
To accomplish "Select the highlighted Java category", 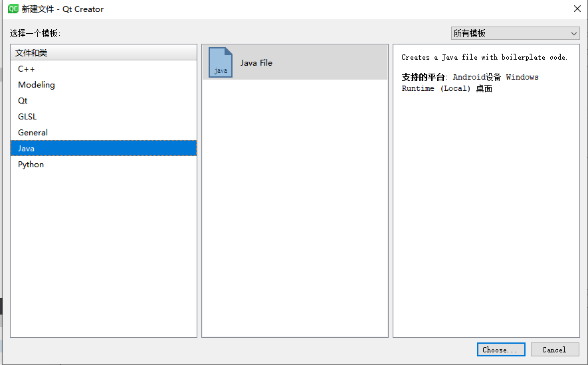I will pyautogui.click(x=104, y=149).
